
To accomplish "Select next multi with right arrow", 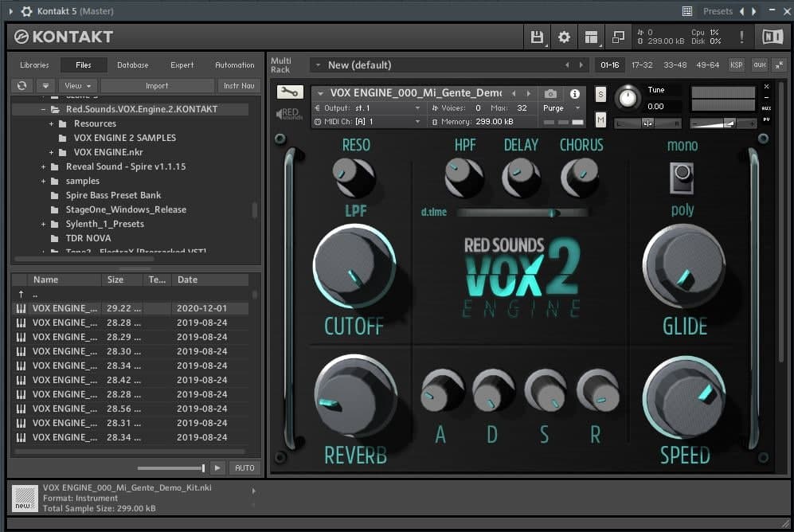I will click(x=581, y=65).
